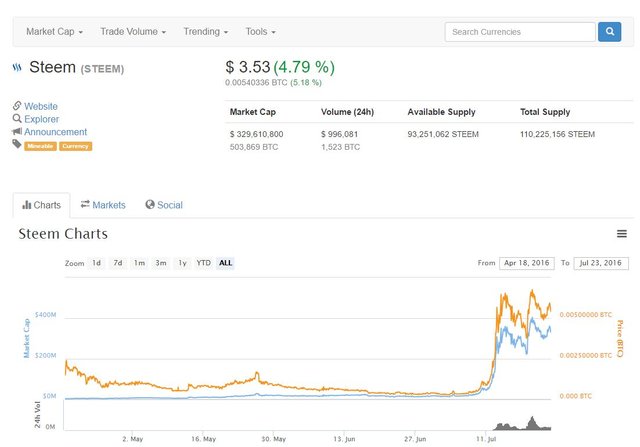Screen dimensions: 640x447
Task: Set chart zoom to 1m
Action: (139, 263)
